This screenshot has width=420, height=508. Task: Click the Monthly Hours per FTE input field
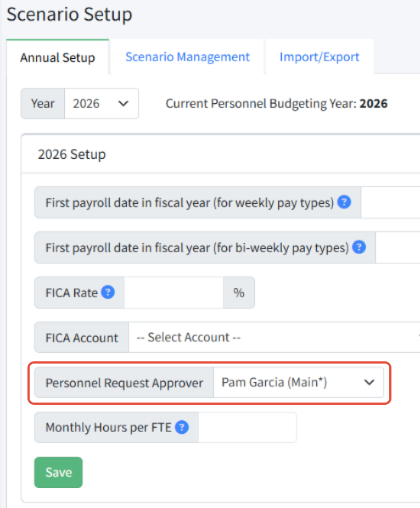[x=248, y=427]
